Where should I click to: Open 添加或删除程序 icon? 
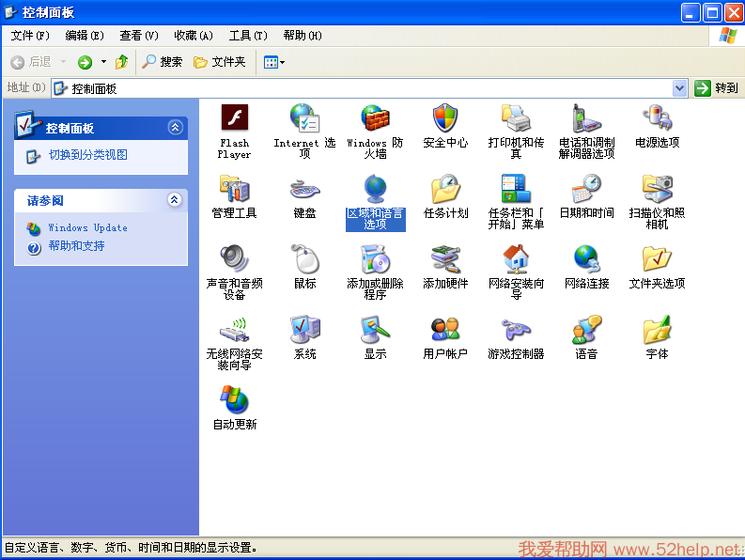(375, 259)
